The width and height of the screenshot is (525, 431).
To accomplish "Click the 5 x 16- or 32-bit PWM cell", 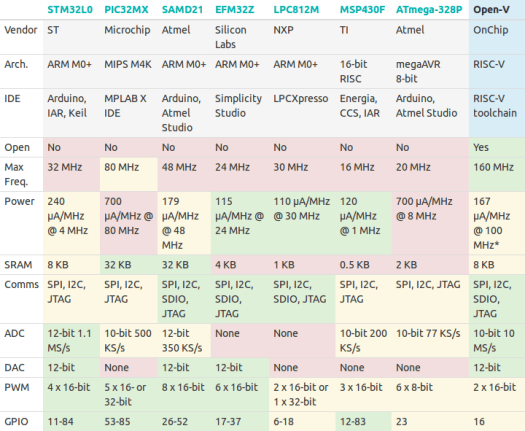I will click(x=129, y=394).
